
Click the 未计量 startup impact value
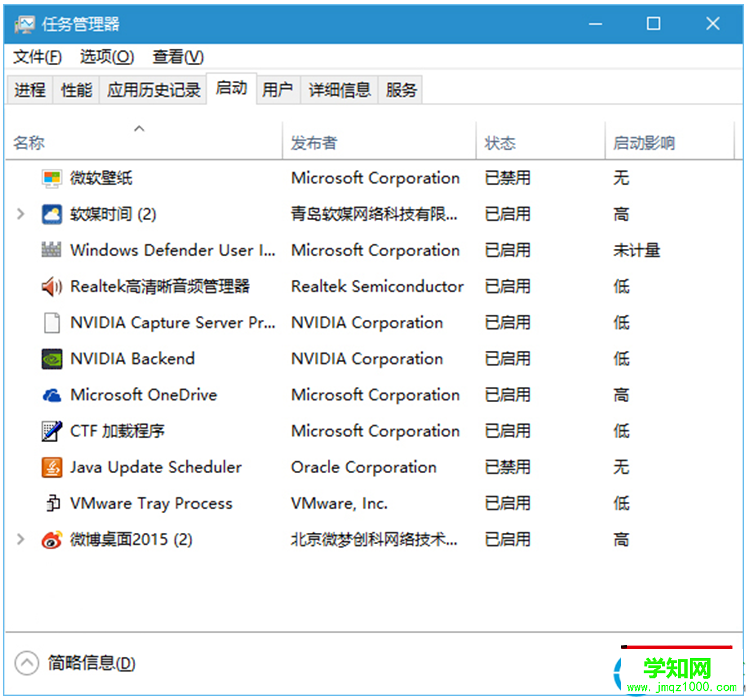point(637,250)
